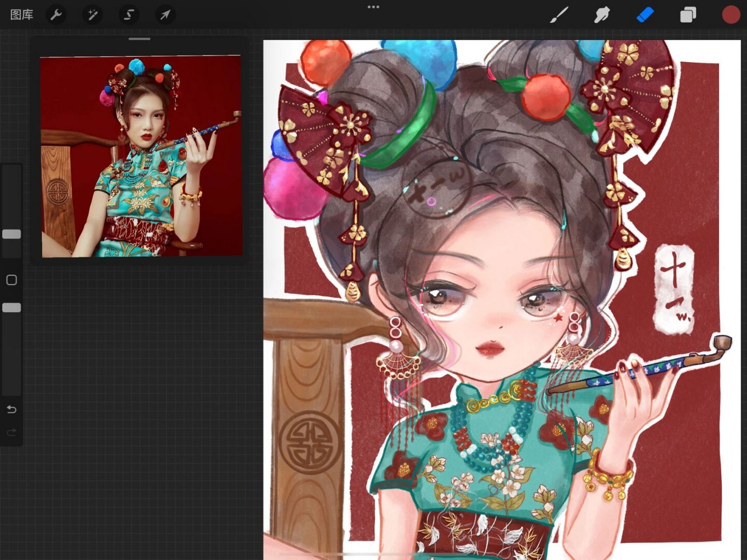
Task: Open the Layers panel
Action: click(688, 15)
